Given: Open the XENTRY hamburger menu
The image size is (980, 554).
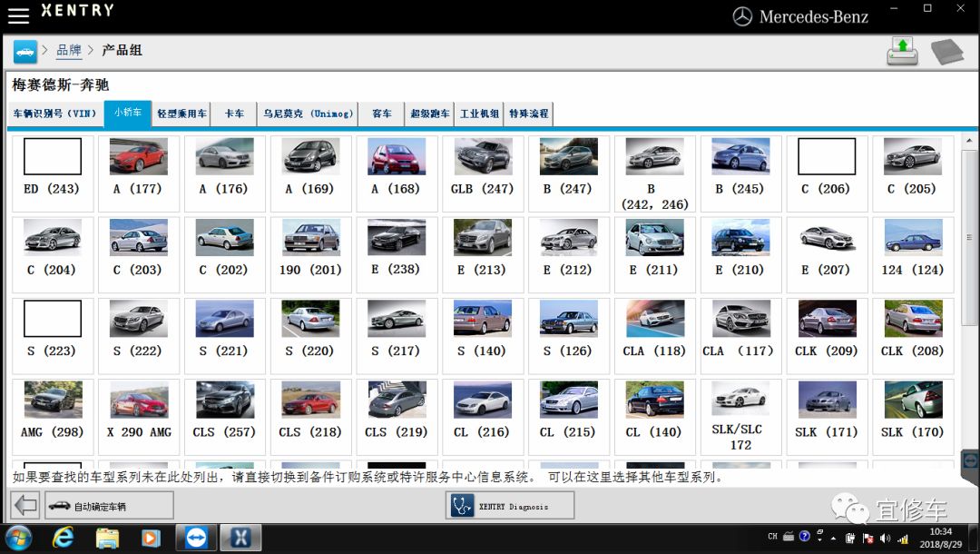Looking at the screenshot, I should point(19,15).
